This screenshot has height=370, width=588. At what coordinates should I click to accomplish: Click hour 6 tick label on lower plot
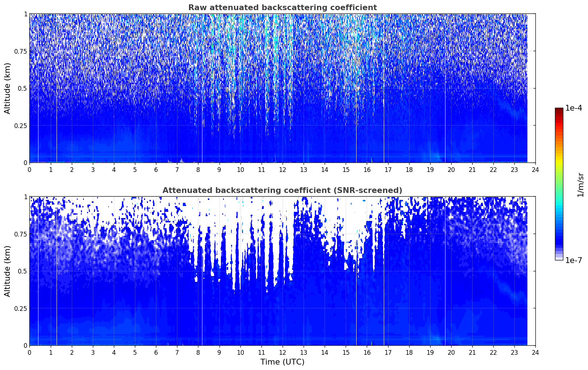(x=156, y=352)
